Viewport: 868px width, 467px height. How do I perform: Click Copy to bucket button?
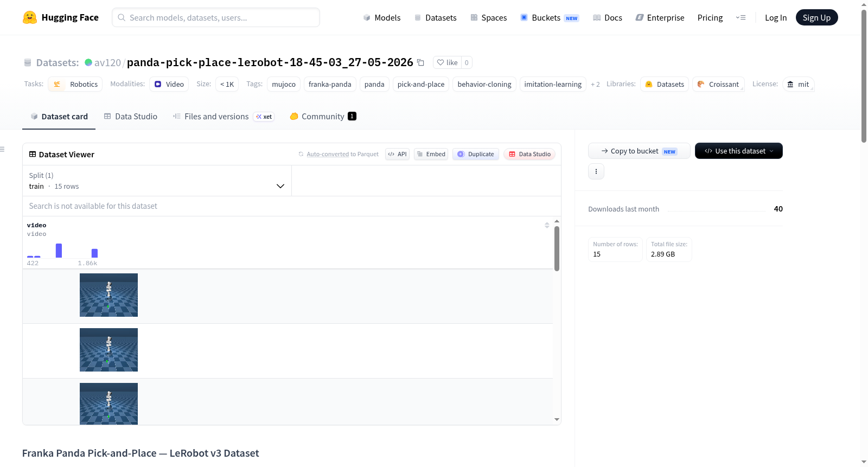click(639, 151)
